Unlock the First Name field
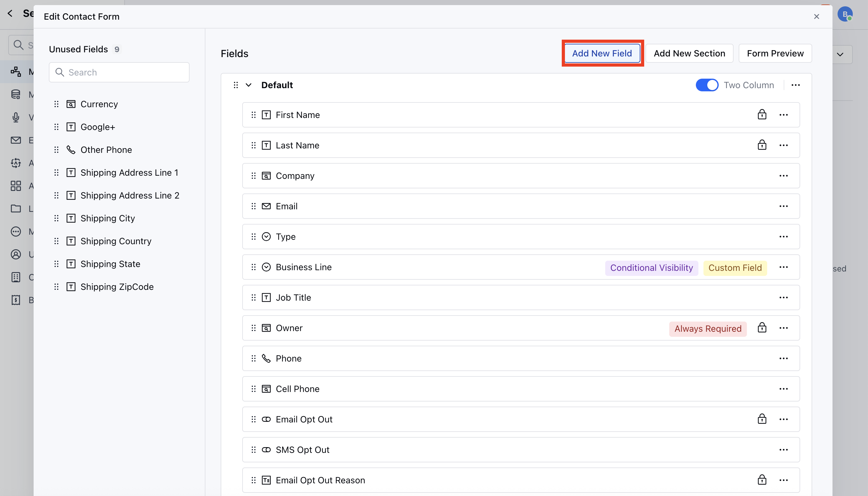Viewport: 868px width, 496px height. (762, 114)
